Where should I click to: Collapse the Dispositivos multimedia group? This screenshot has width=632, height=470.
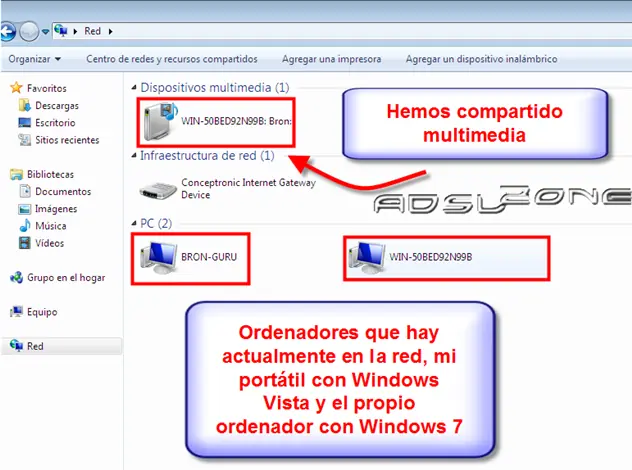click(134, 87)
